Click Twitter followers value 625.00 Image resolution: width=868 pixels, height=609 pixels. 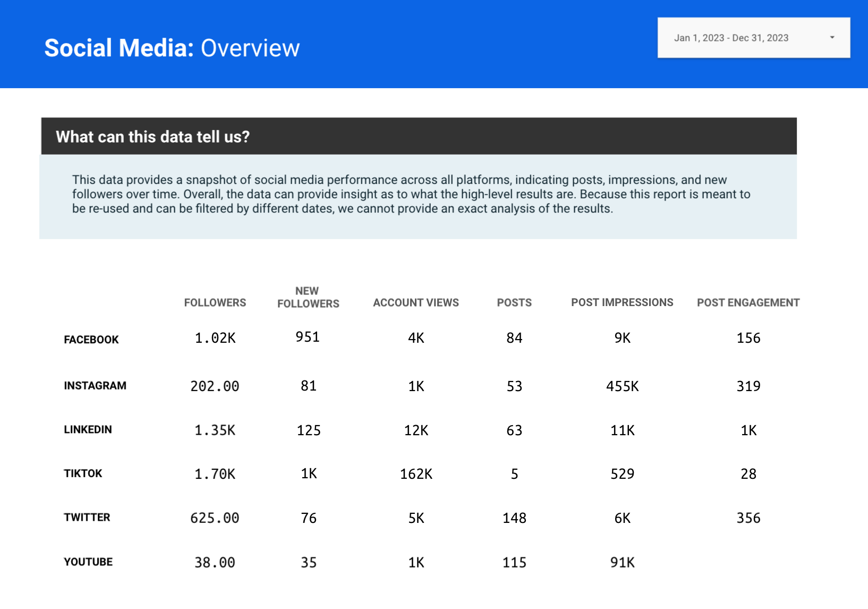click(x=215, y=518)
